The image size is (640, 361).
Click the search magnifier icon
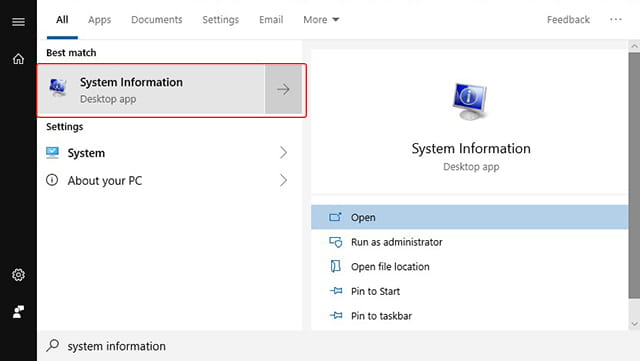click(53, 345)
